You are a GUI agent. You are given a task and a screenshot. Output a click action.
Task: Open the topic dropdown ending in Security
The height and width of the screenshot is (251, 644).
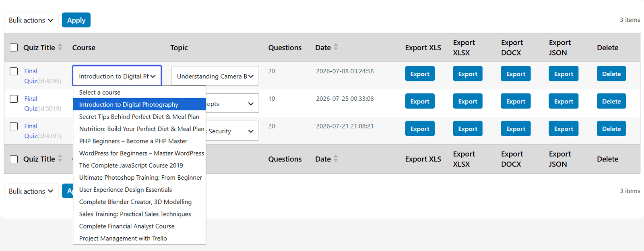(x=233, y=131)
